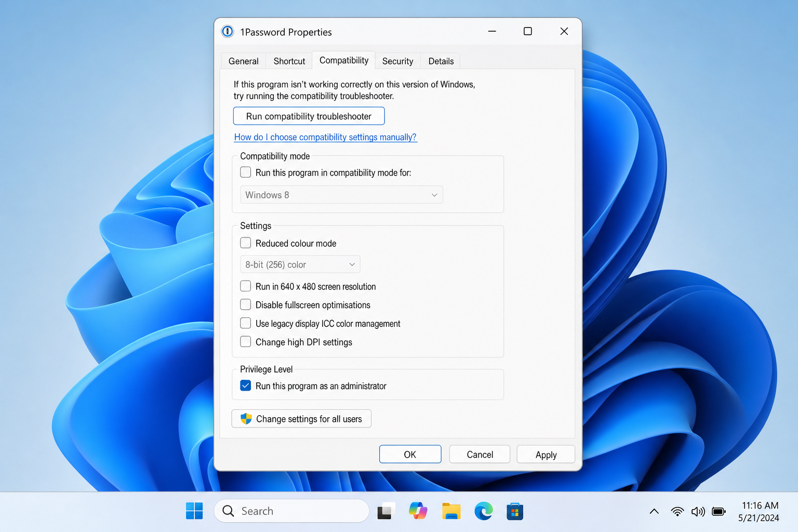The height and width of the screenshot is (532, 798).
Task: Launch Copilot from the taskbar
Action: click(x=418, y=511)
